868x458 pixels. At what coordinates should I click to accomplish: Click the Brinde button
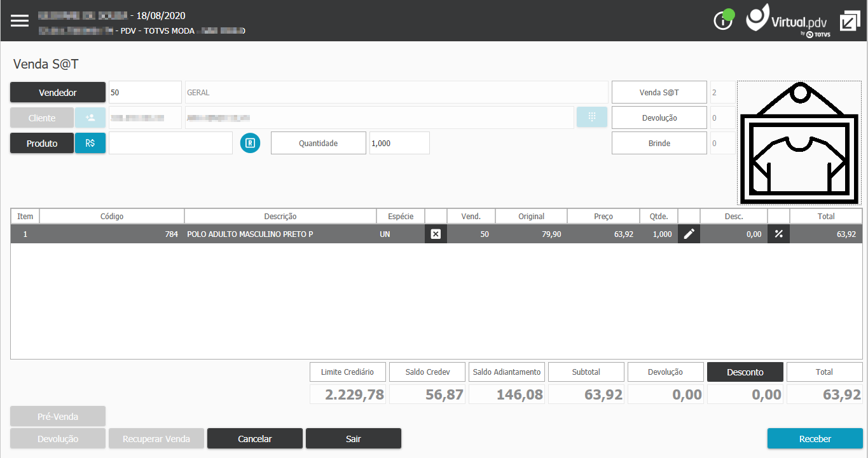click(659, 143)
